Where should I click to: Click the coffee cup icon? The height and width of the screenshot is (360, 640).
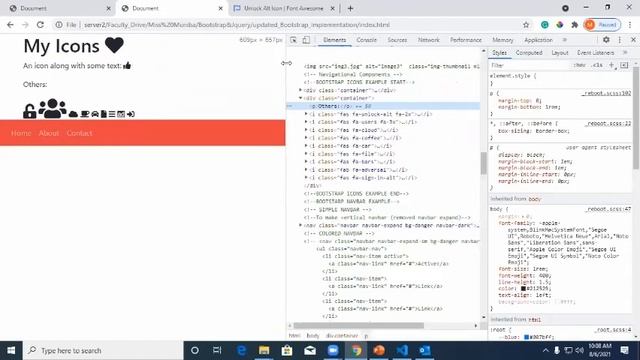(84, 114)
